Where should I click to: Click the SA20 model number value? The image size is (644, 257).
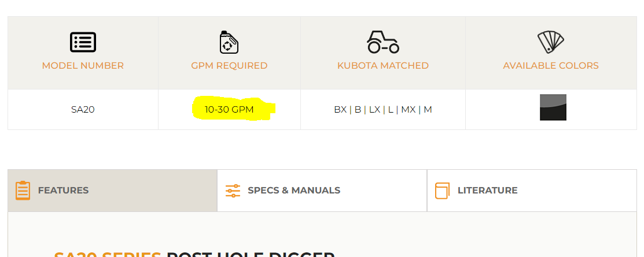(x=83, y=109)
